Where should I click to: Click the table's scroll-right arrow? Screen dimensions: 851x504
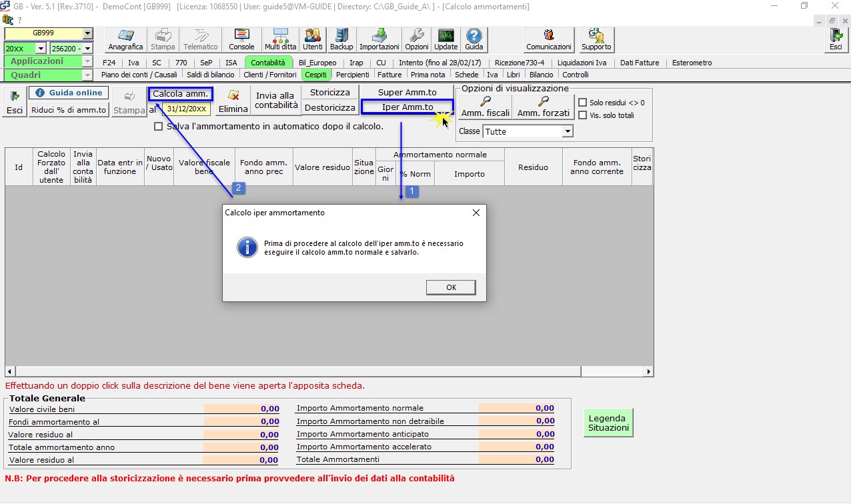(649, 371)
